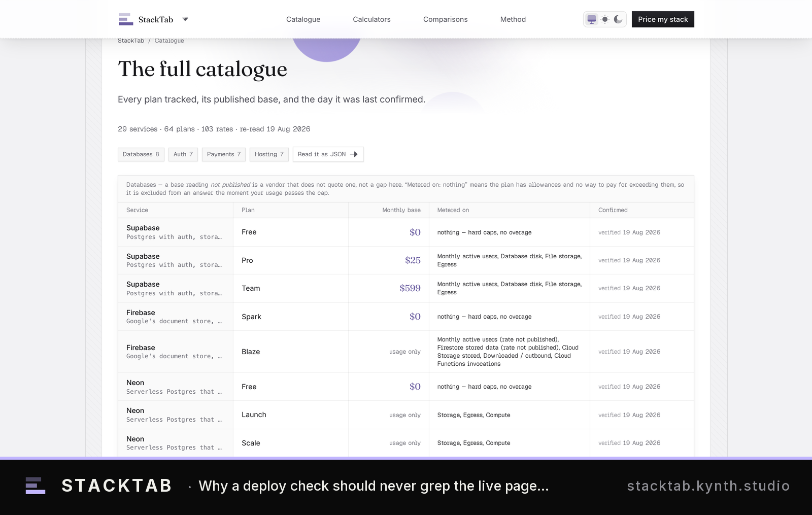Switch to dark theme moon icon
812x515 pixels.
(618, 19)
